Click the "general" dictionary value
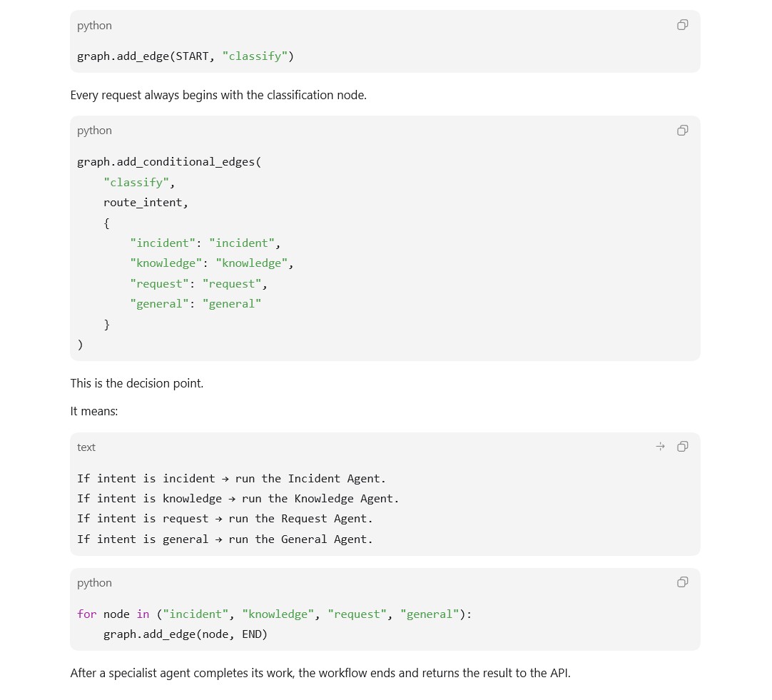Viewport: 772px width, 700px height. pos(232,304)
